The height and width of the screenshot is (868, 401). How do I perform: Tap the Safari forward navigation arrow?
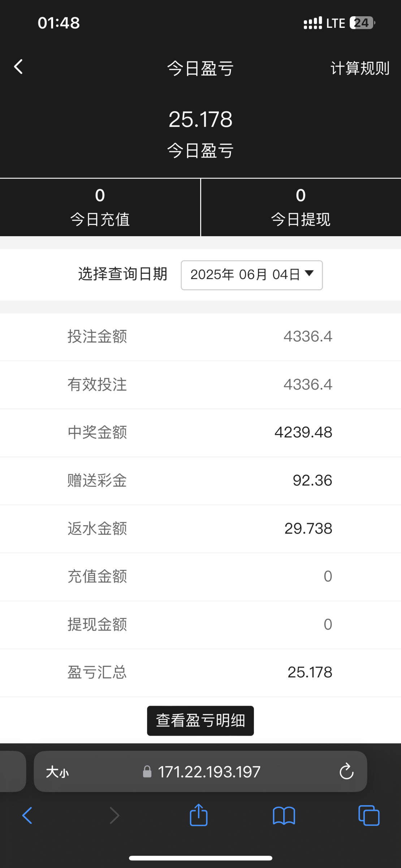pyautogui.click(x=115, y=816)
